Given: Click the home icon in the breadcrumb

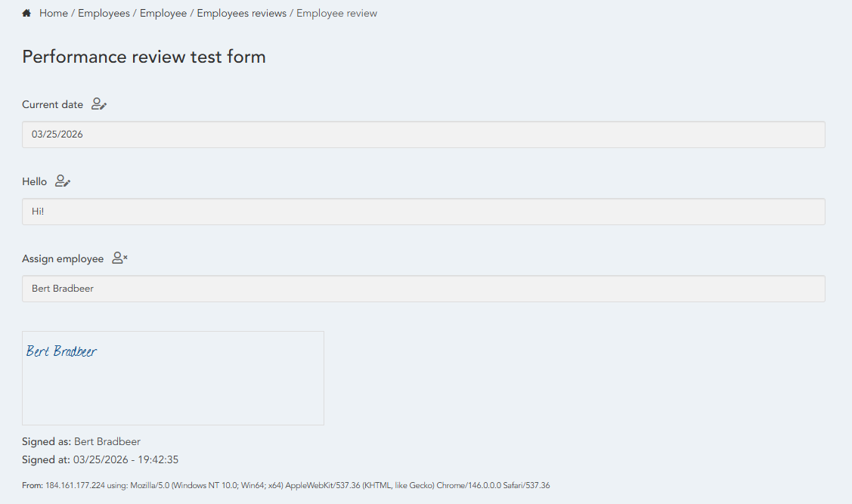Looking at the screenshot, I should 26,14.
